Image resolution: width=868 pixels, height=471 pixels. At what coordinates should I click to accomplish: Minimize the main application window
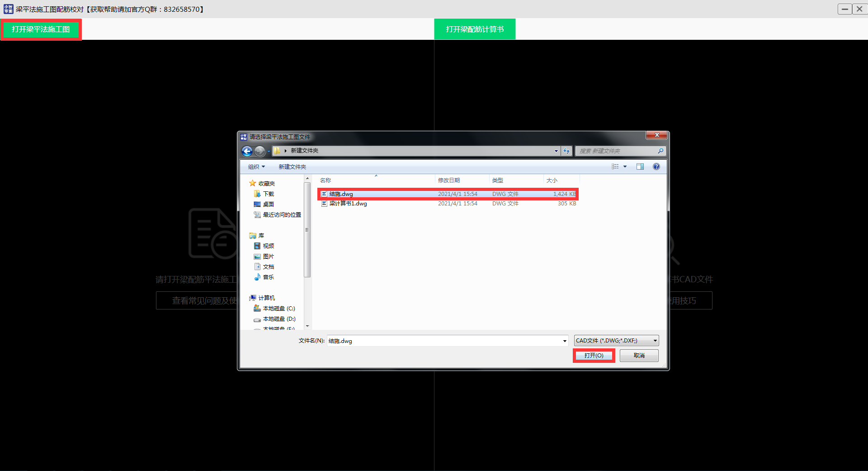(x=844, y=9)
